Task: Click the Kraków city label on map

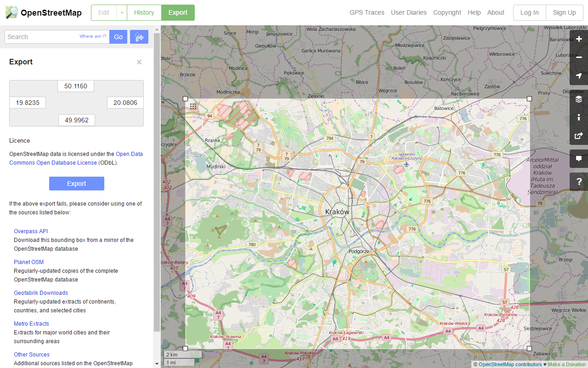Action: [337, 212]
